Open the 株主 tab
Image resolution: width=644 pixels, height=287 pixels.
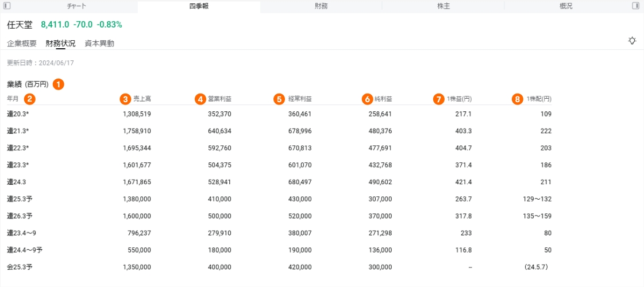[x=443, y=6]
